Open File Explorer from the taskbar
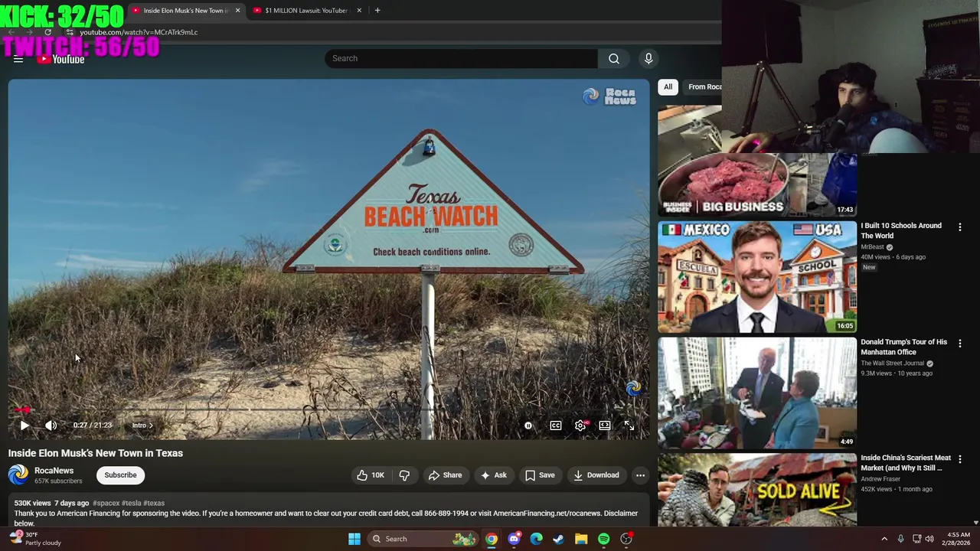The image size is (980, 551). [x=581, y=539]
